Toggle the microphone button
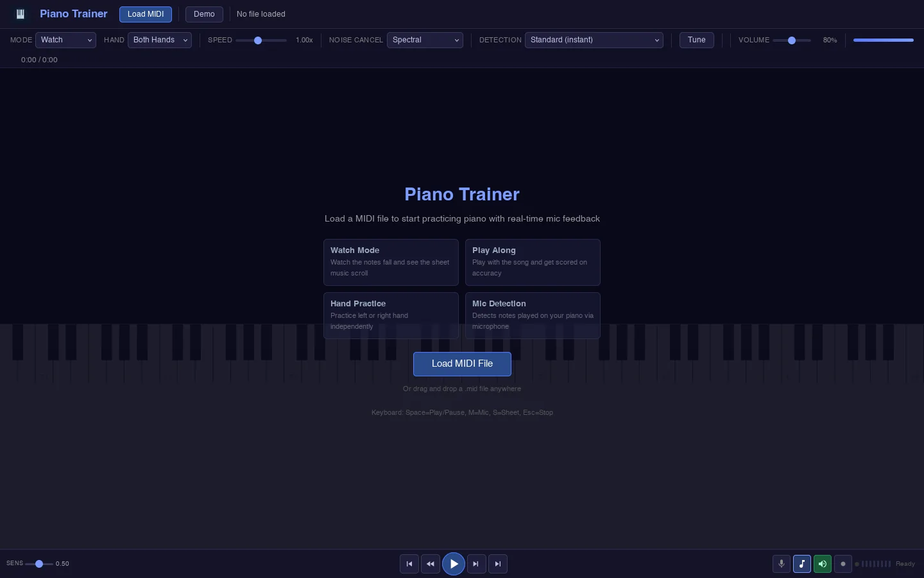 [782, 564]
